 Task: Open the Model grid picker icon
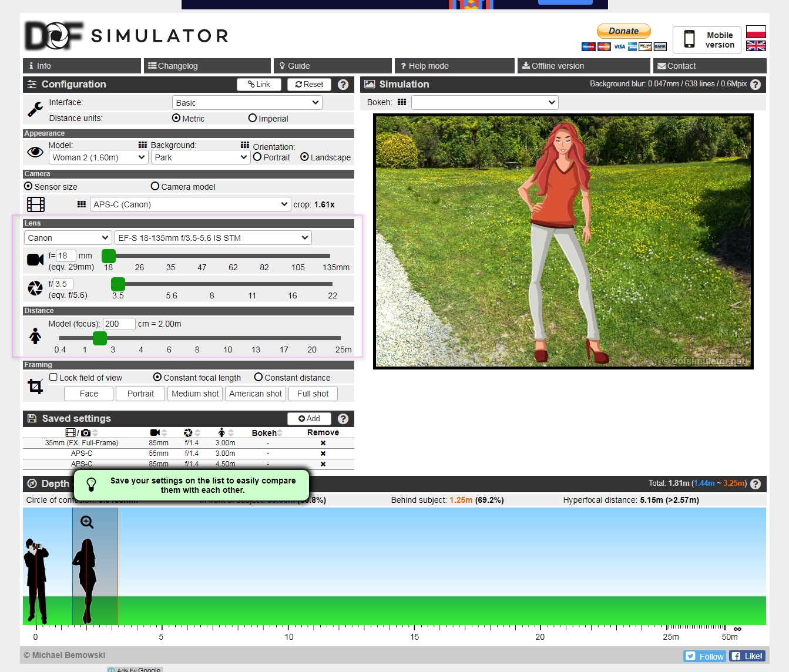click(143, 145)
